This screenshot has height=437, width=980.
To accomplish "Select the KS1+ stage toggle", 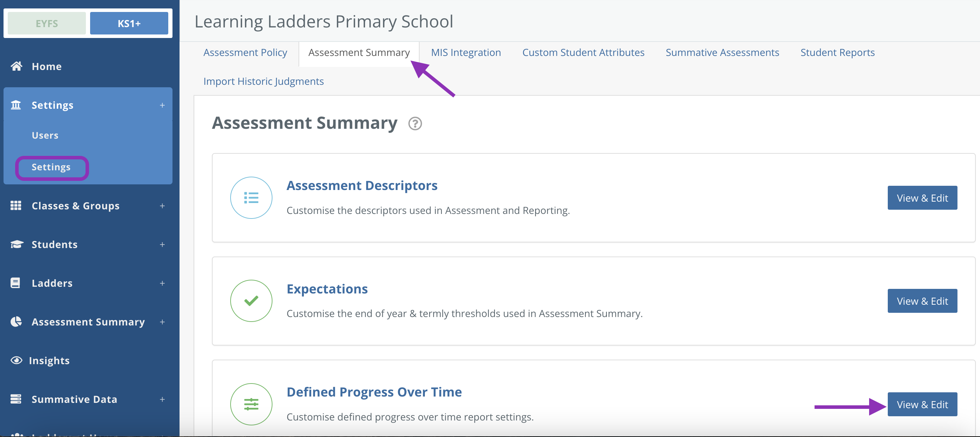I will tap(129, 23).
